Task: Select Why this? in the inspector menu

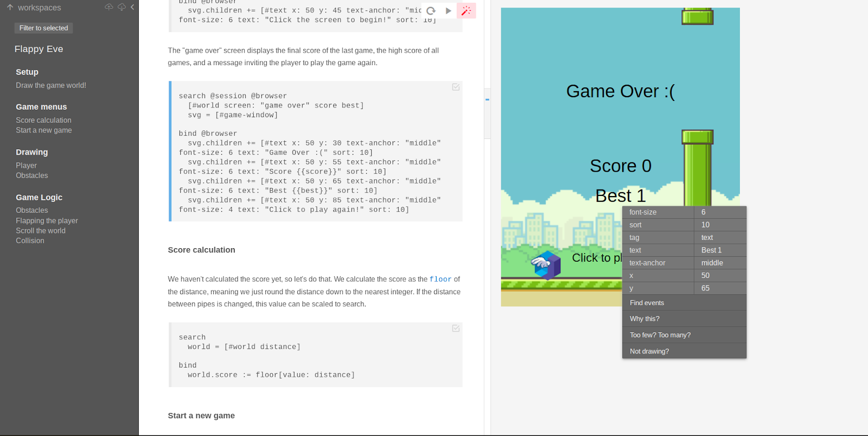Action: pyautogui.click(x=644, y=319)
